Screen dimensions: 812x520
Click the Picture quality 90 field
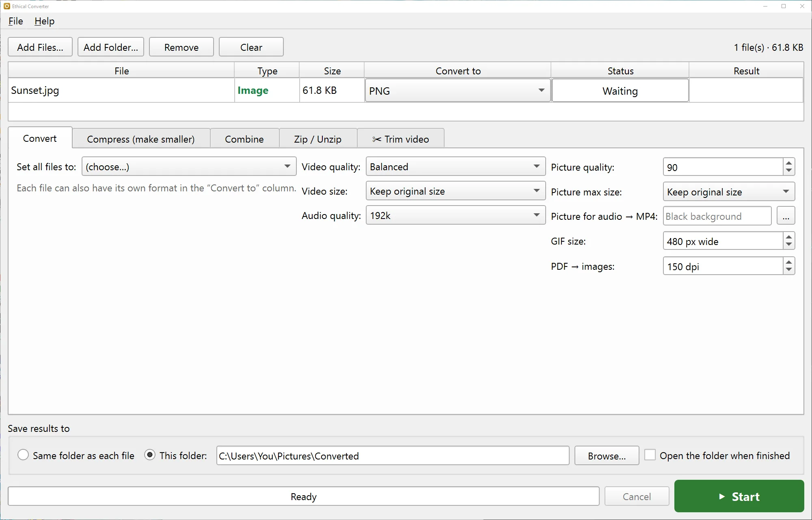723,167
